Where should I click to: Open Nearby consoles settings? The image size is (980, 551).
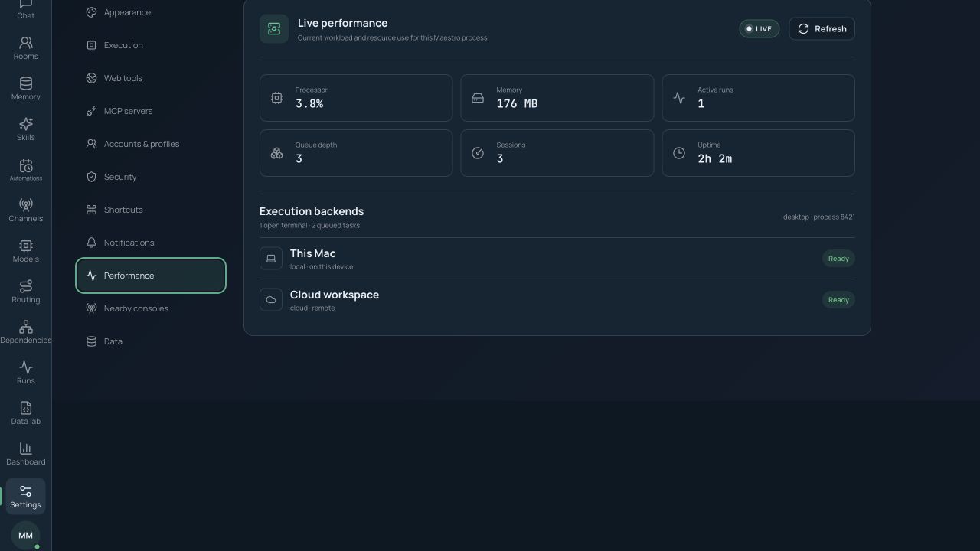pyautogui.click(x=151, y=308)
